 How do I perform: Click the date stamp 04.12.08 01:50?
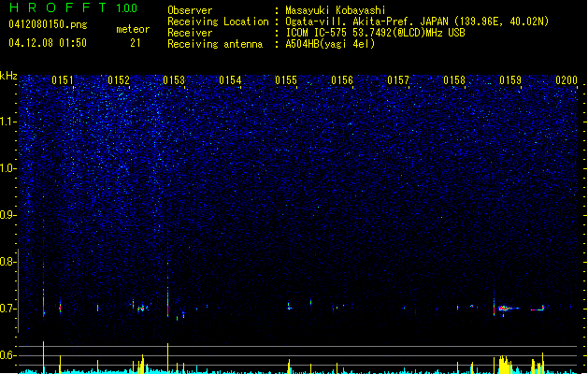pyautogui.click(x=48, y=43)
